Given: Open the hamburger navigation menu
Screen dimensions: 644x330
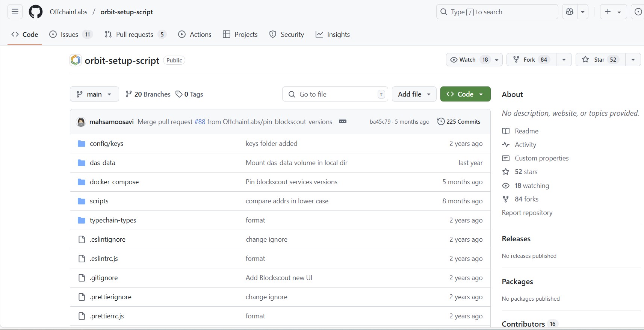Looking at the screenshot, I should pyautogui.click(x=15, y=12).
